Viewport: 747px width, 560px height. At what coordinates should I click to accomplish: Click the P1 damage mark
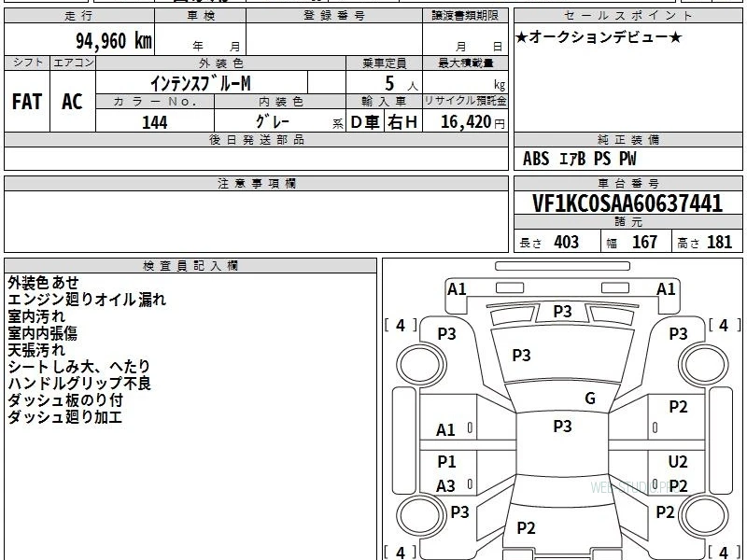[x=447, y=462]
